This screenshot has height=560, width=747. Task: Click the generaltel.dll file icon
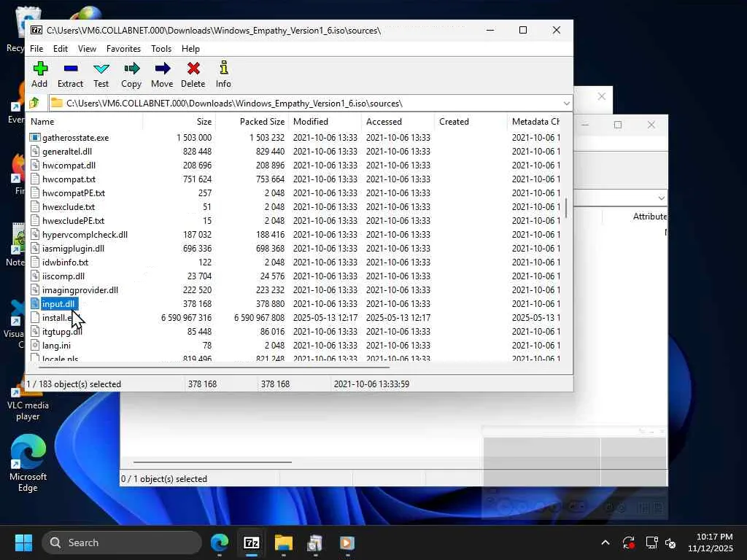pos(35,152)
